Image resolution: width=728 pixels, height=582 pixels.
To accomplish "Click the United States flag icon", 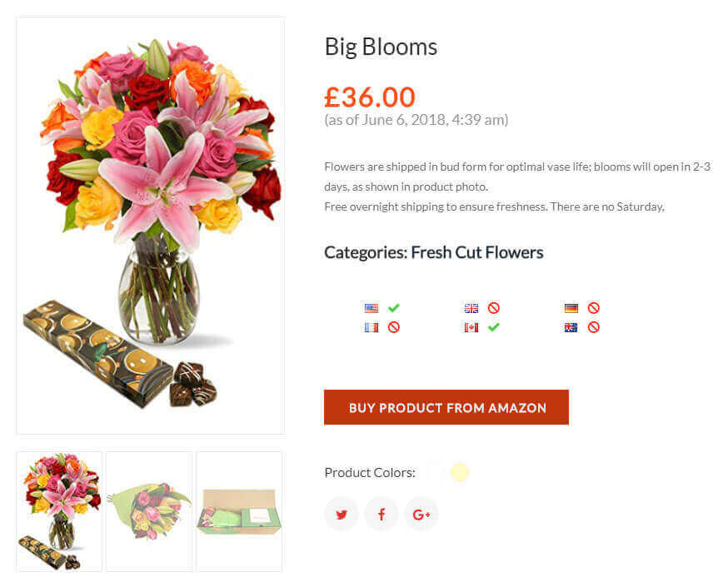I will point(371,308).
